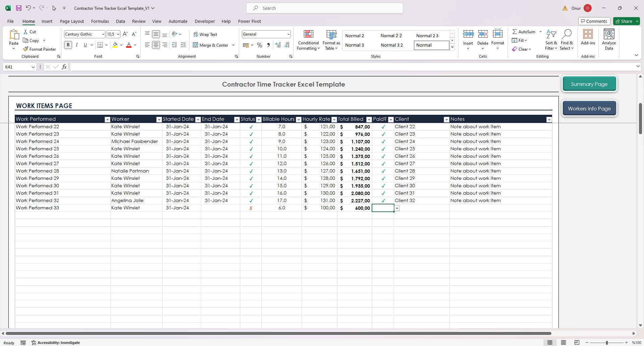This screenshot has width=644, height=346.
Task: Expand the Number Format dropdown
Action: pyautogui.click(x=288, y=34)
